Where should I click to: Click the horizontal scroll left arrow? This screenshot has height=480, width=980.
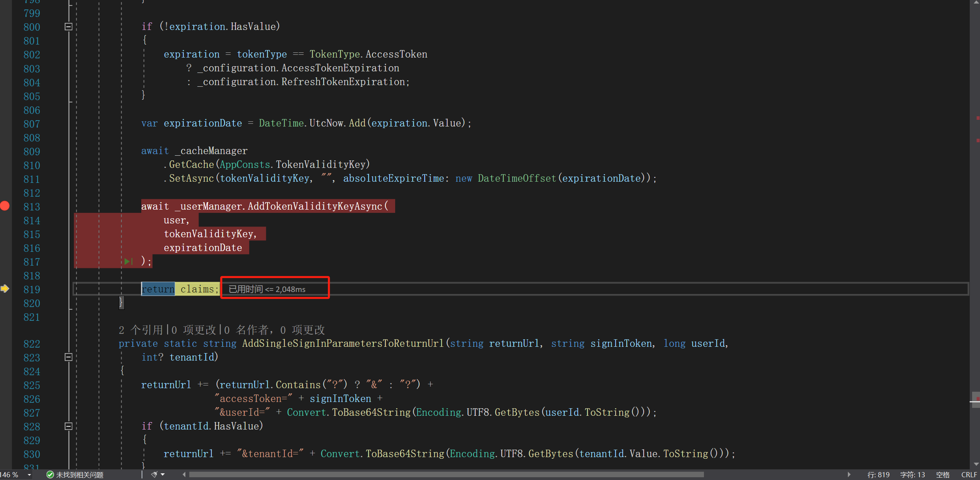point(184,474)
